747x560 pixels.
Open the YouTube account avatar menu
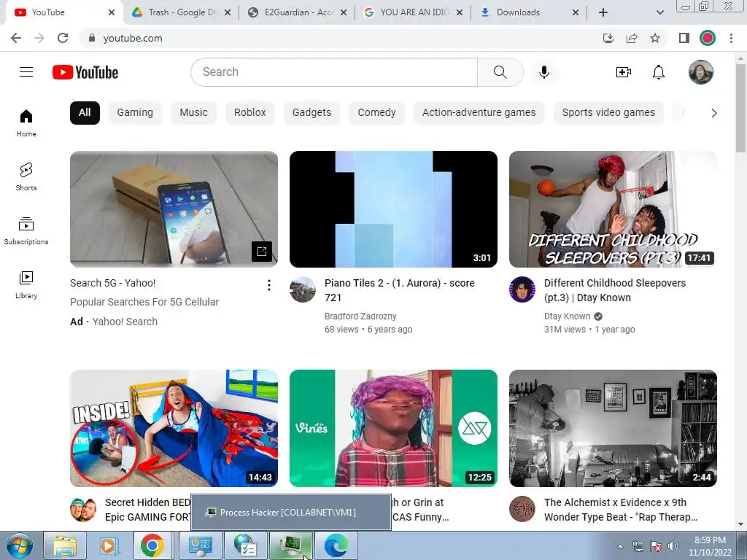tap(701, 72)
